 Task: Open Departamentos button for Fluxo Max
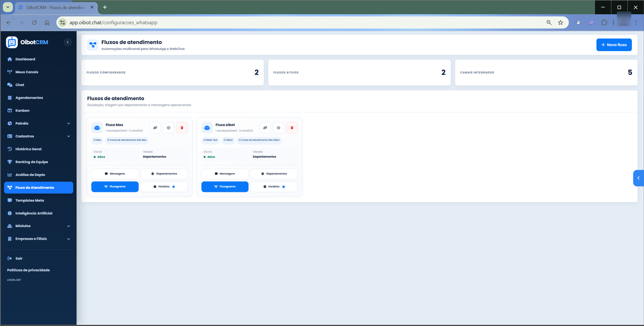(x=164, y=174)
